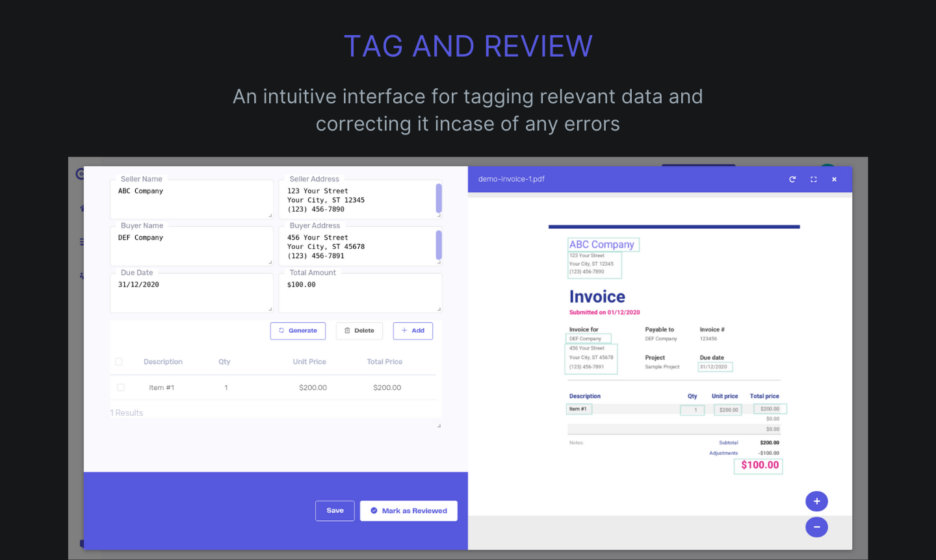
Task: Reload the demo-invoice-1.pdf viewer
Action: [x=792, y=179]
